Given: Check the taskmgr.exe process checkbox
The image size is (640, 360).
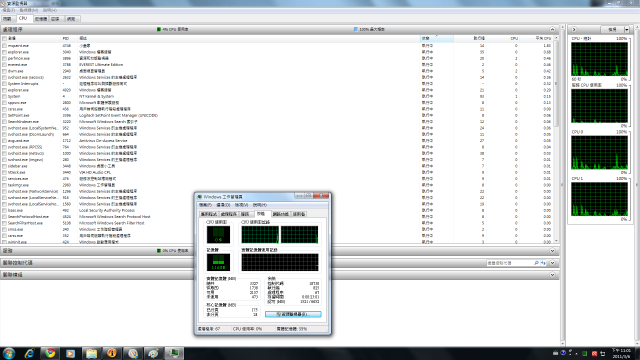Looking at the screenshot, I should point(4,185).
